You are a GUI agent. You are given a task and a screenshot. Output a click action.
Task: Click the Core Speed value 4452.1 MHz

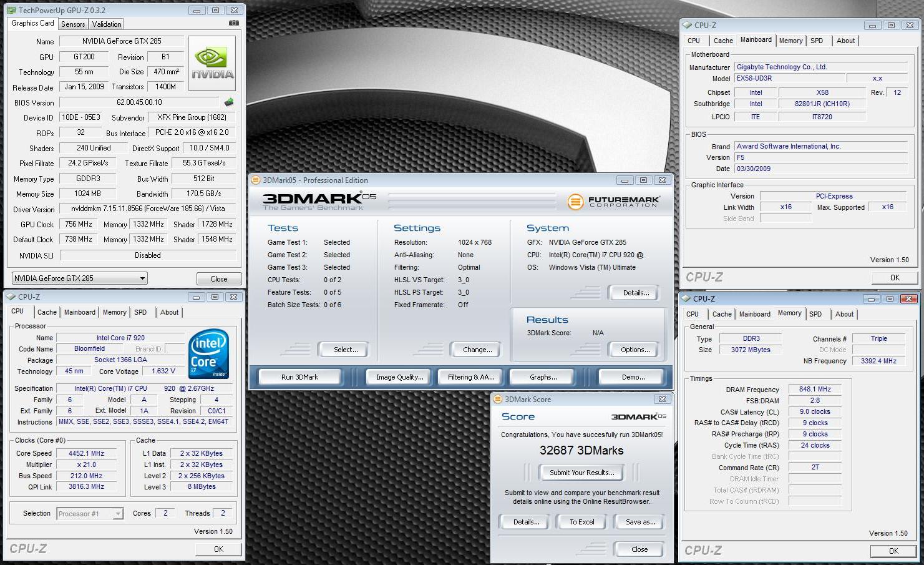[x=87, y=453]
